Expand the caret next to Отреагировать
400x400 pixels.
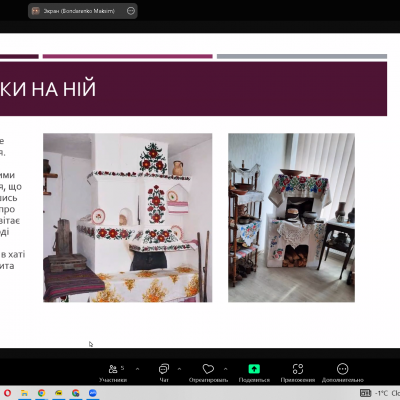(x=226, y=369)
